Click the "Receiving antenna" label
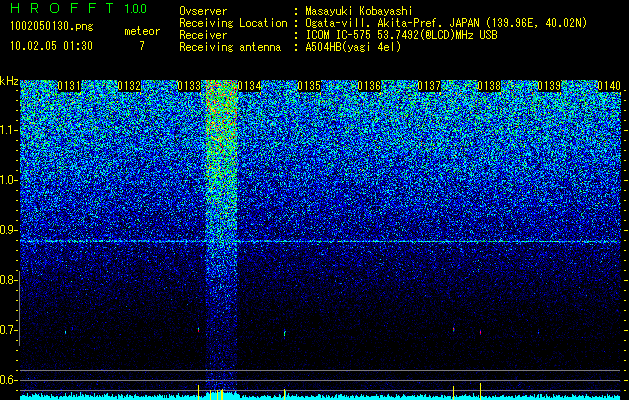629x400 pixels. (x=230, y=47)
